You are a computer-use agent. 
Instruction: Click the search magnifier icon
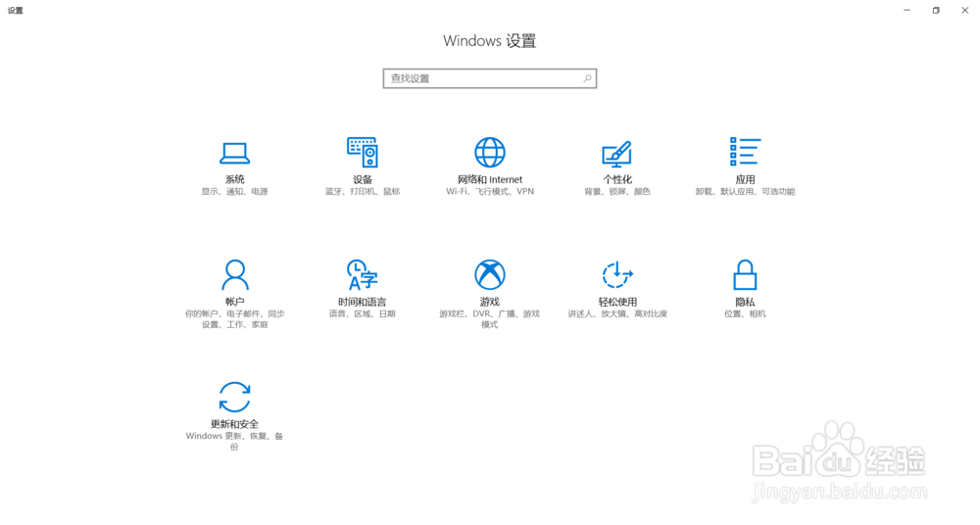tap(587, 78)
